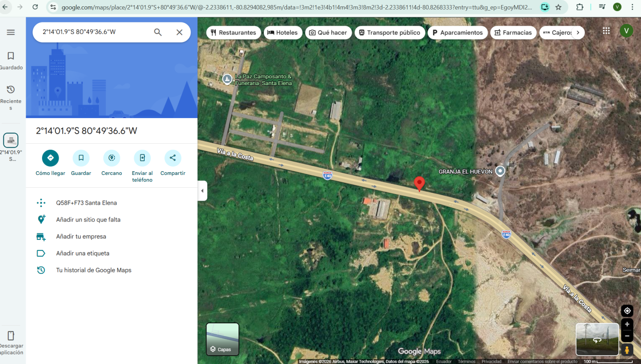Click Añadir un sitio que falta
Viewport: 641px width, 364px height.
click(x=88, y=220)
